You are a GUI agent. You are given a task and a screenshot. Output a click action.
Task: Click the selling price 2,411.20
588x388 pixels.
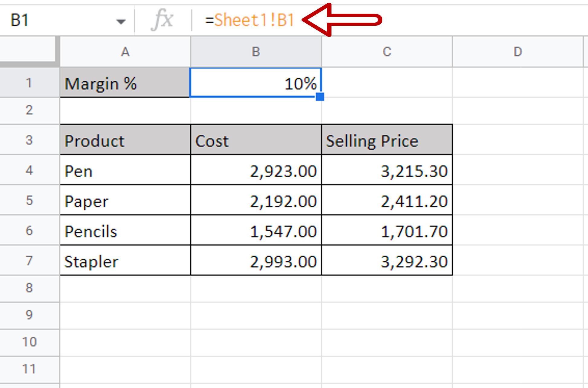point(387,200)
